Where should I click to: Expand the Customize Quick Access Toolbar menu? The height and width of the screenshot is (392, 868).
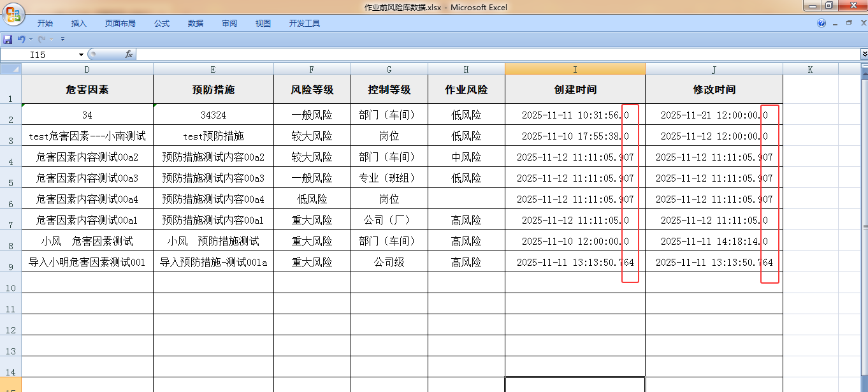coord(62,40)
